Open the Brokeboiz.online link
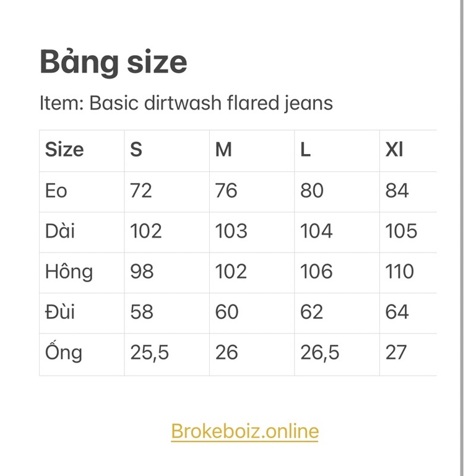476x476 pixels. pyautogui.click(x=244, y=431)
